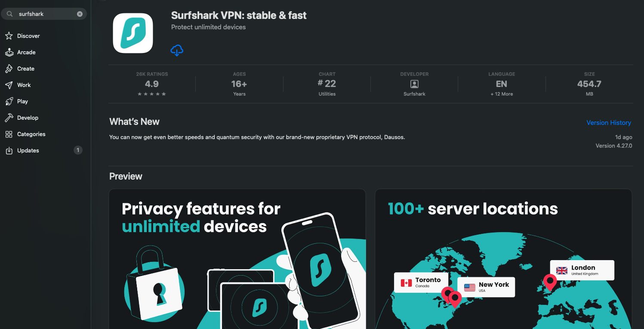
Task: Click the Play rocket icon
Action: [x=9, y=102]
